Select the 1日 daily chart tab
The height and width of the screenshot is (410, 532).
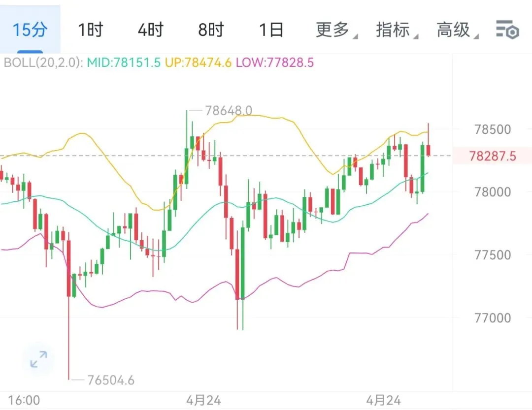coord(271,30)
